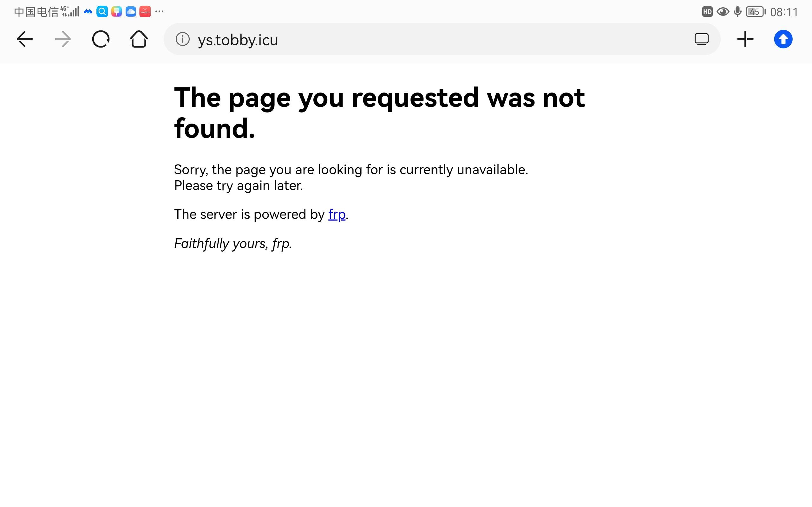The image size is (812, 507).
Task: Reload the ys.tobby.icu page
Action: [101, 39]
